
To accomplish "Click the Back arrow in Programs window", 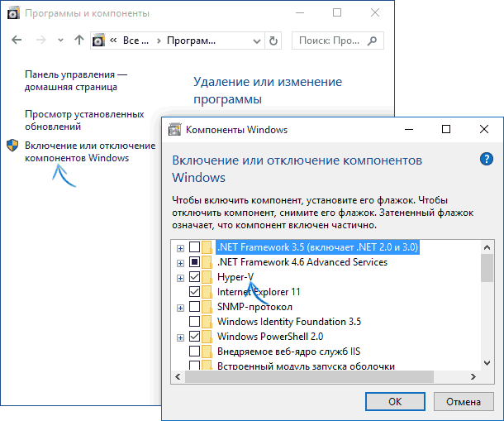I will click(x=17, y=40).
